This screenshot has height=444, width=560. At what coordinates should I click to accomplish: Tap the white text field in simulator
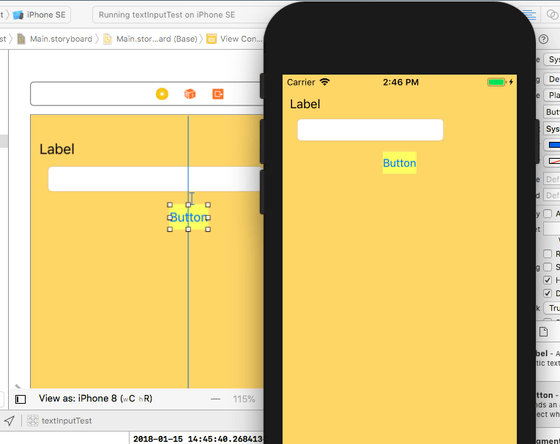click(370, 130)
